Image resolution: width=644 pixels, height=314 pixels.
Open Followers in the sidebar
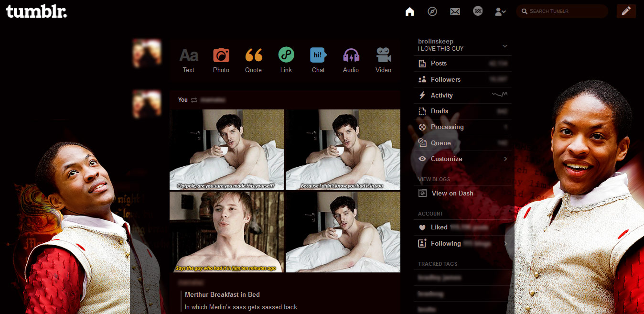click(462, 79)
